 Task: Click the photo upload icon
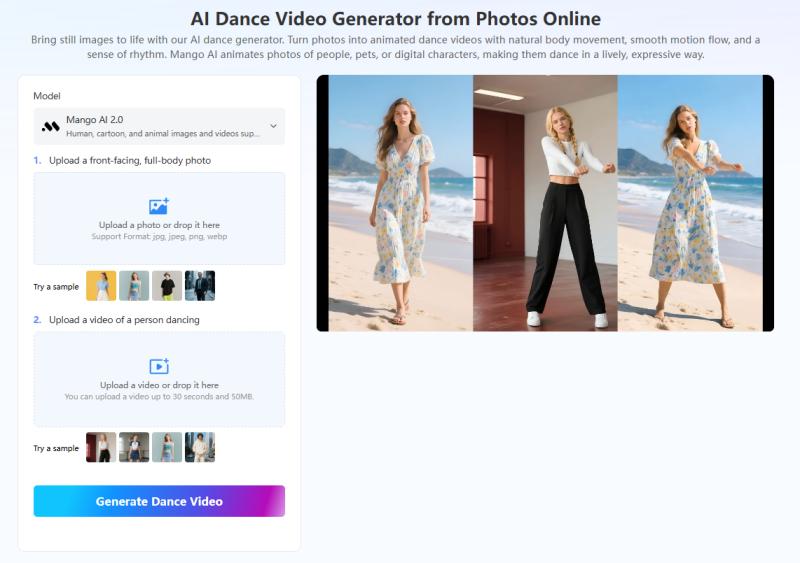159,207
